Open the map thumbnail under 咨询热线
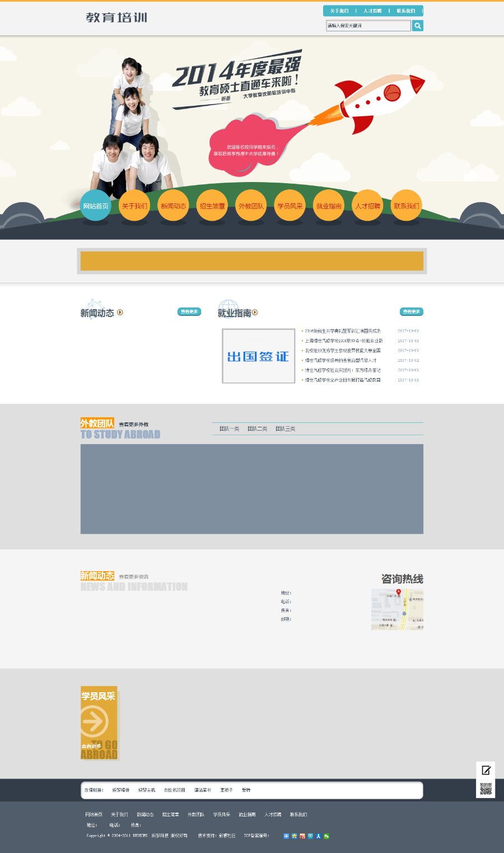Viewport: 504px width, 853px height. 397,609
